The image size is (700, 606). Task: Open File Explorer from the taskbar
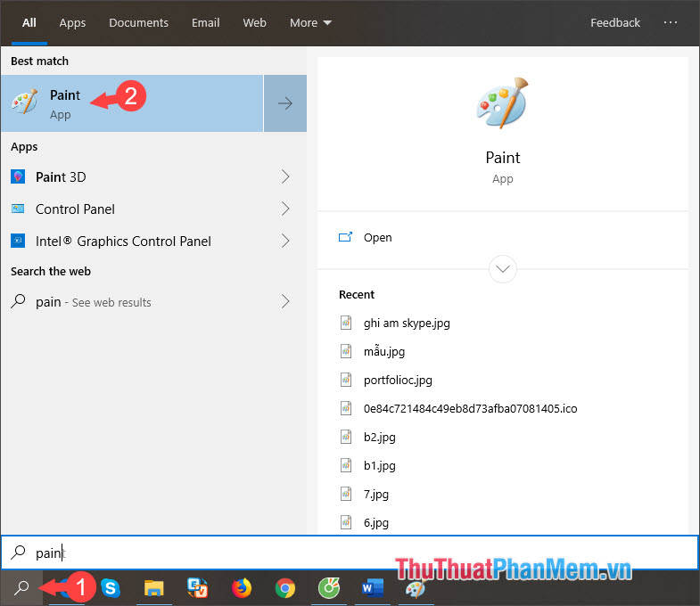point(154,588)
